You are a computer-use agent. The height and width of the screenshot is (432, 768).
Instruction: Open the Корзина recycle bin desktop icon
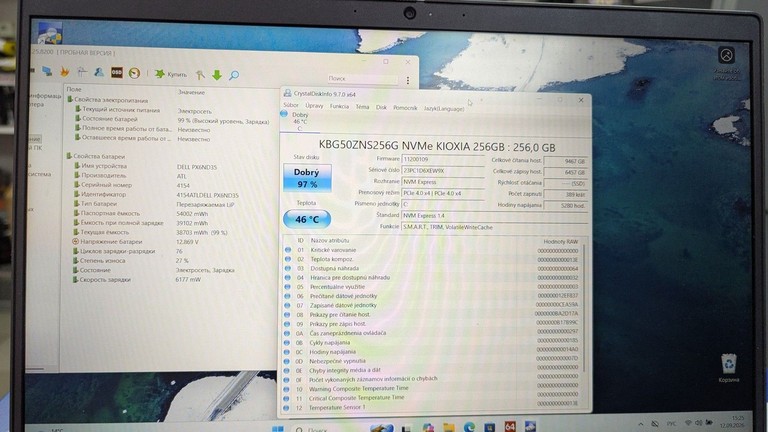(x=729, y=368)
